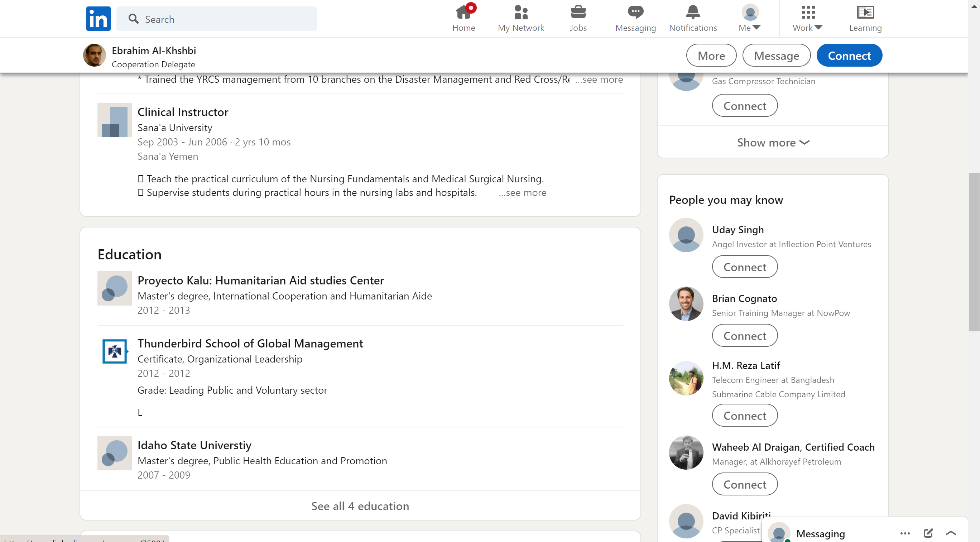The width and height of the screenshot is (980, 542).
Task: Expand Show more people list
Action: coord(773,142)
